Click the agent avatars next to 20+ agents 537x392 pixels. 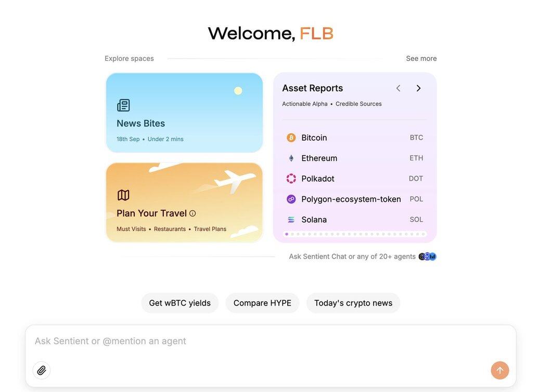click(x=427, y=256)
